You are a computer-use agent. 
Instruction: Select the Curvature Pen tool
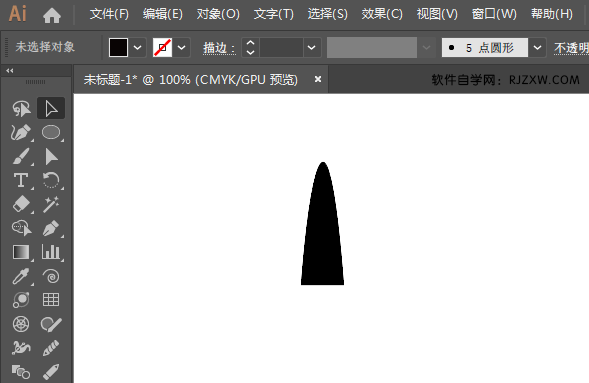click(21, 133)
